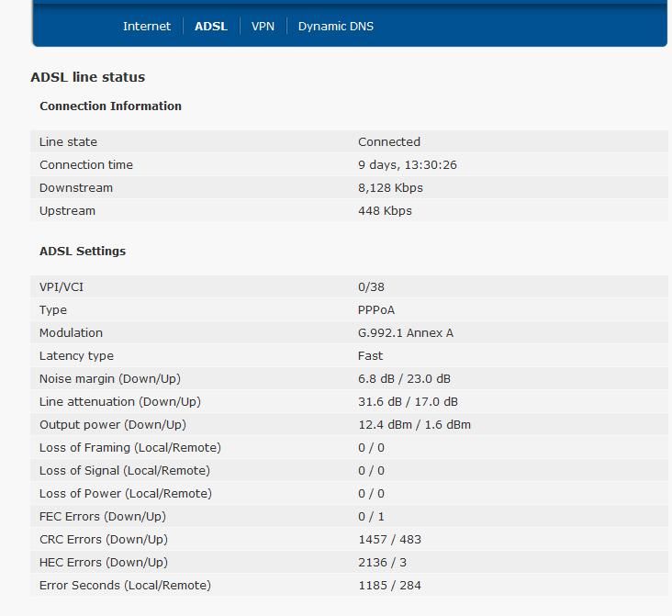Click the PPPoA type value
This screenshot has width=672, height=616.
coord(377,310)
